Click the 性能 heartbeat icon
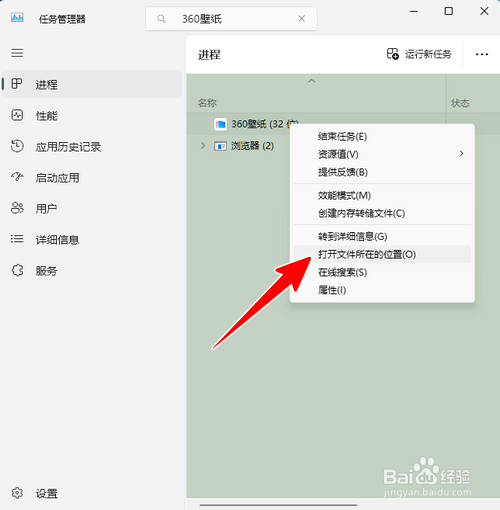 (17, 115)
